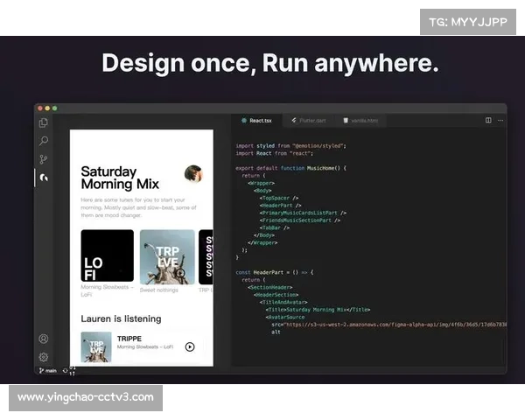Image resolution: width=525 pixels, height=420 pixels.
Task: Switch to the Flutter.dart tab
Action: (310, 120)
